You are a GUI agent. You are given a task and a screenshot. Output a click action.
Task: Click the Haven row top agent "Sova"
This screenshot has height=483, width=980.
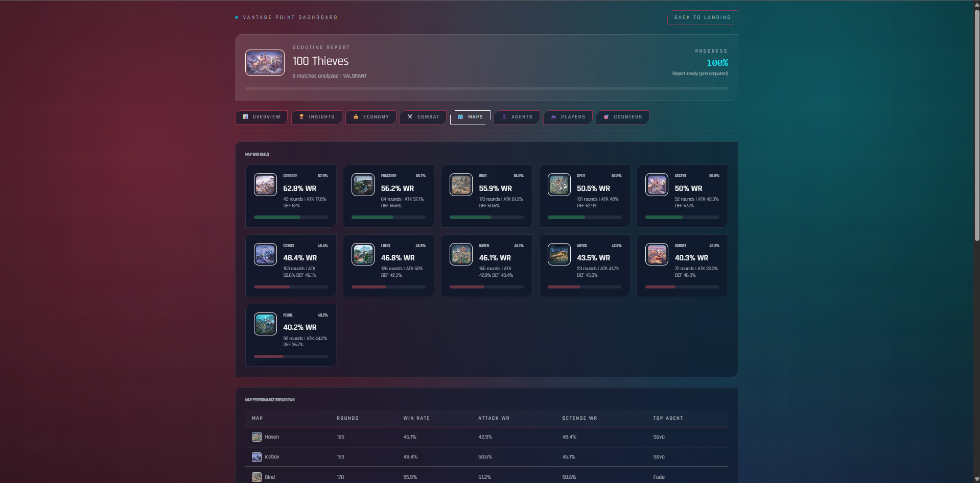659,437
